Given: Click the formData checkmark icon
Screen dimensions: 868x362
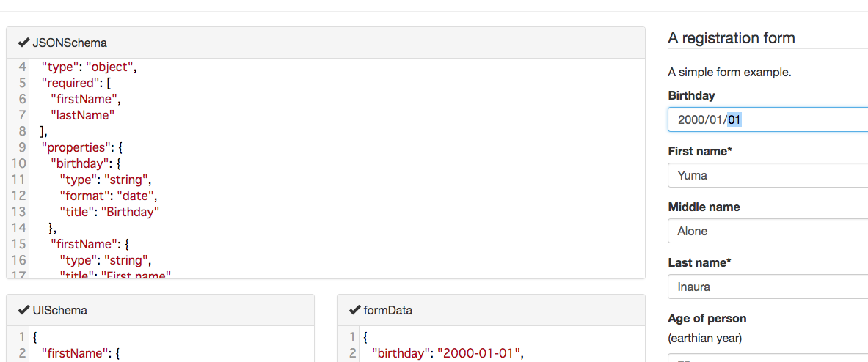Looking at the screenshot, I should (355, 310).
